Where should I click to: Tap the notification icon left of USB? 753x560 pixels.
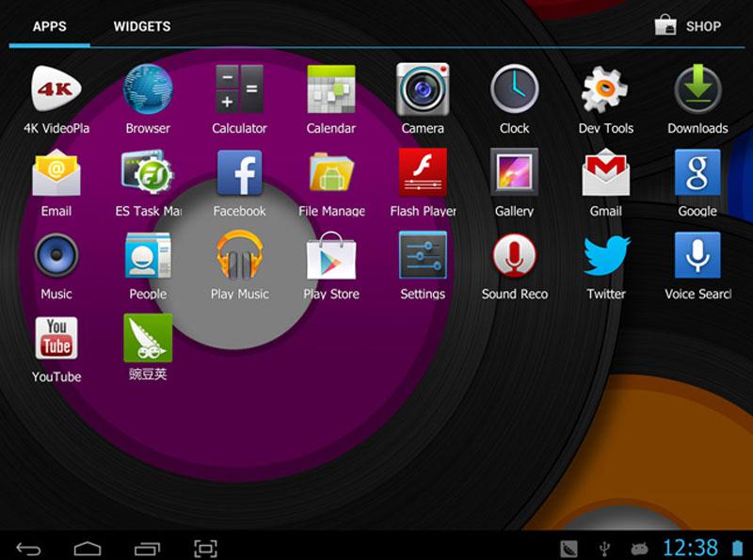[x=569, y=548]
